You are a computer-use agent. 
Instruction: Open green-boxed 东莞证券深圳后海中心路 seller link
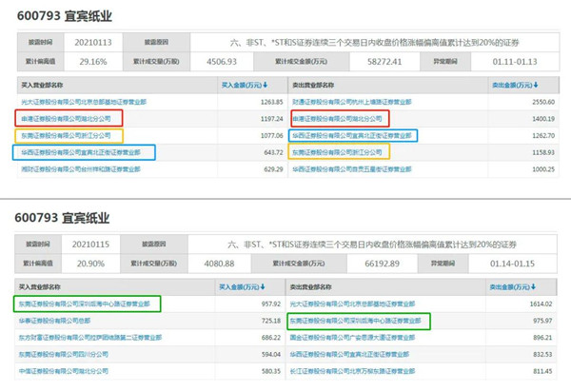coord(356,321)
